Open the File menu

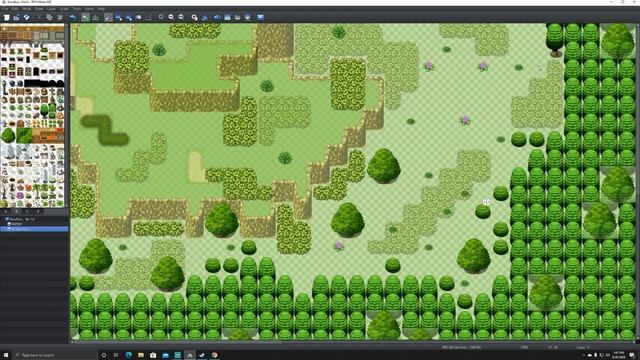5,9
